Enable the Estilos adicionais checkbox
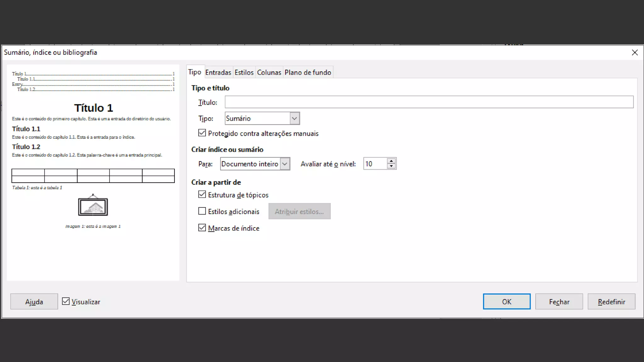 coord(202,211)
